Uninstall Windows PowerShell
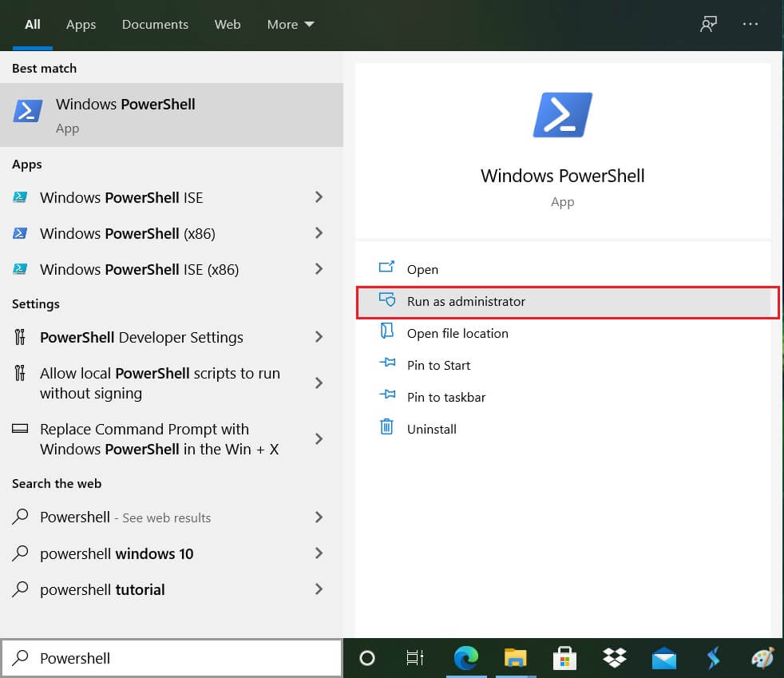Viewport: 784px width, 678px height. 432,429
